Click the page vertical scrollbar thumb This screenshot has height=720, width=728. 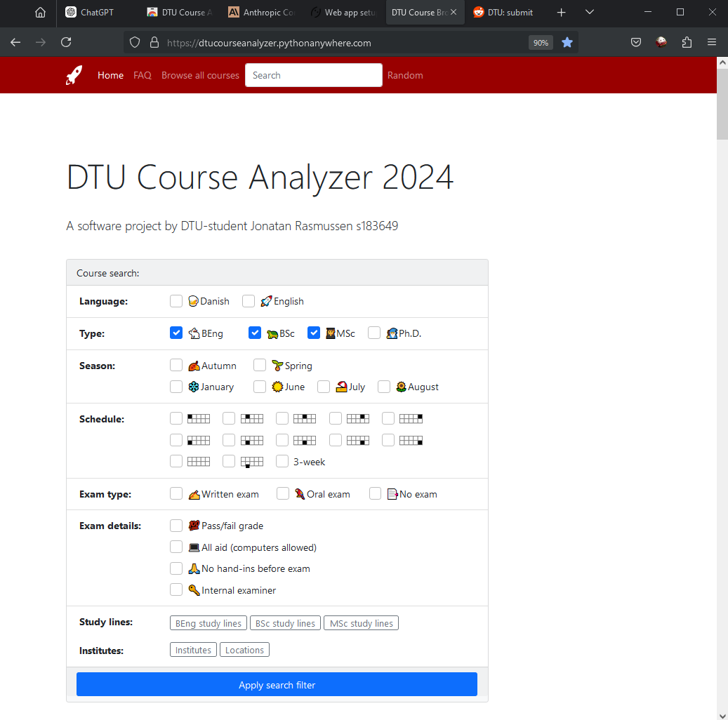point(722,105)
